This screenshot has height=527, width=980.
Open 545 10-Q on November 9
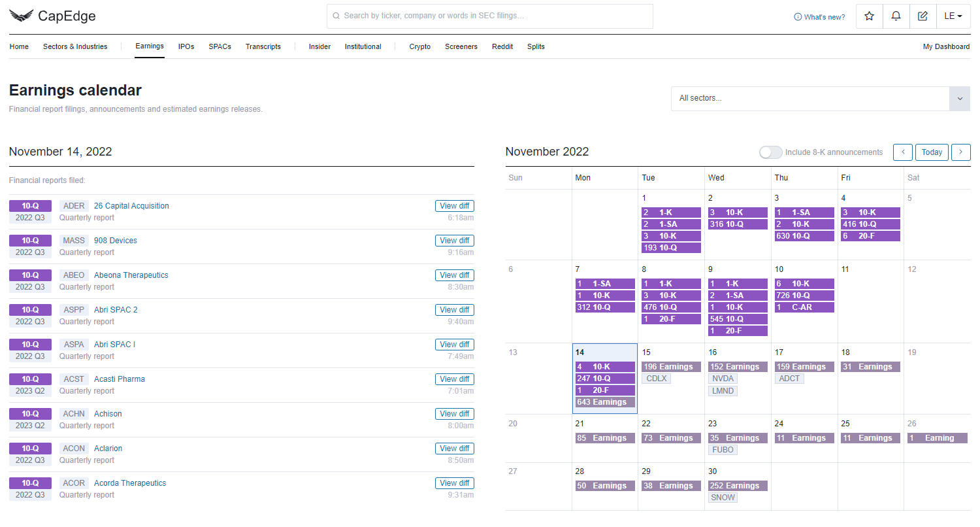point(738,319)
